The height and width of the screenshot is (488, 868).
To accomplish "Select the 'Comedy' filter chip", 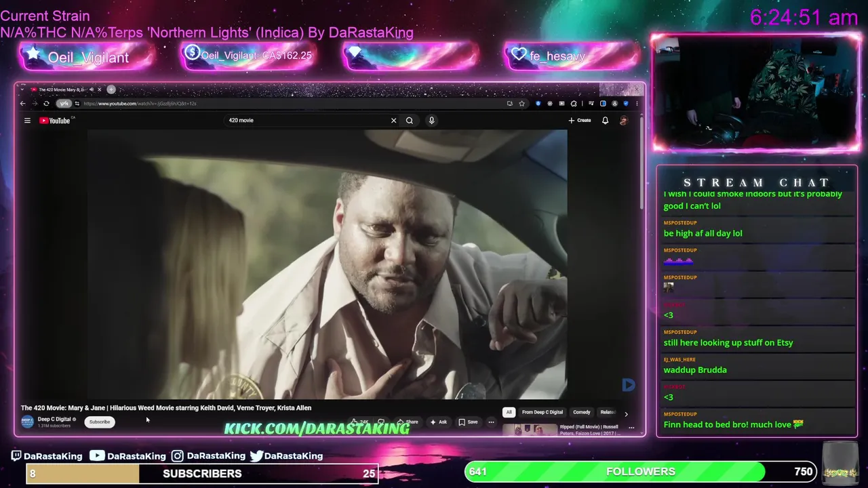I will [582, 412].
